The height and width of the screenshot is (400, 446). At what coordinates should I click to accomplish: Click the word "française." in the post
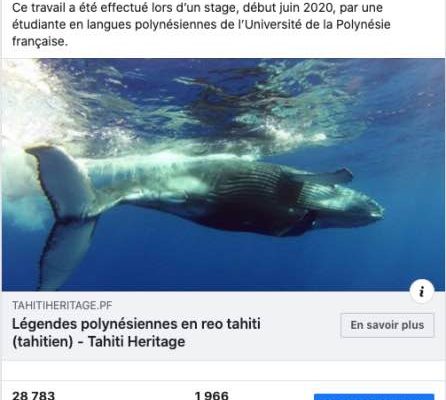(x=40, y=41)
